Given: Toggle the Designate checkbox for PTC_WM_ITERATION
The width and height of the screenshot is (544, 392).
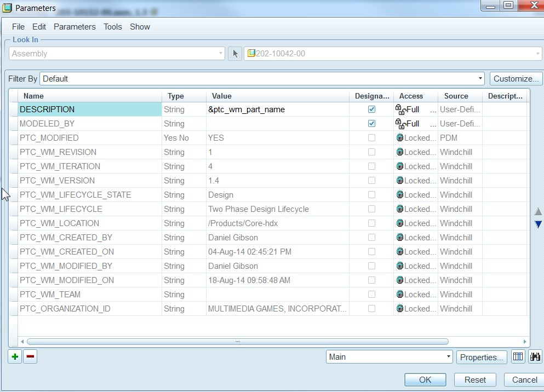Looking at the screenshot, I should tap(371, 166).
